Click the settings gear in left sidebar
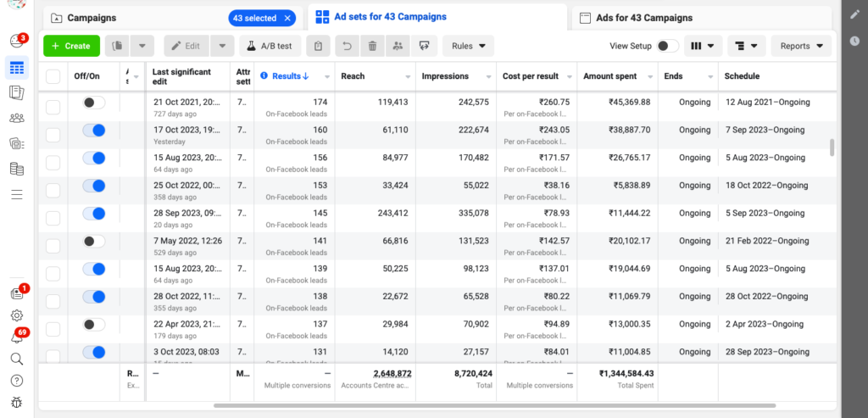This screenshot has width=868, height=418. coord(16,315)
